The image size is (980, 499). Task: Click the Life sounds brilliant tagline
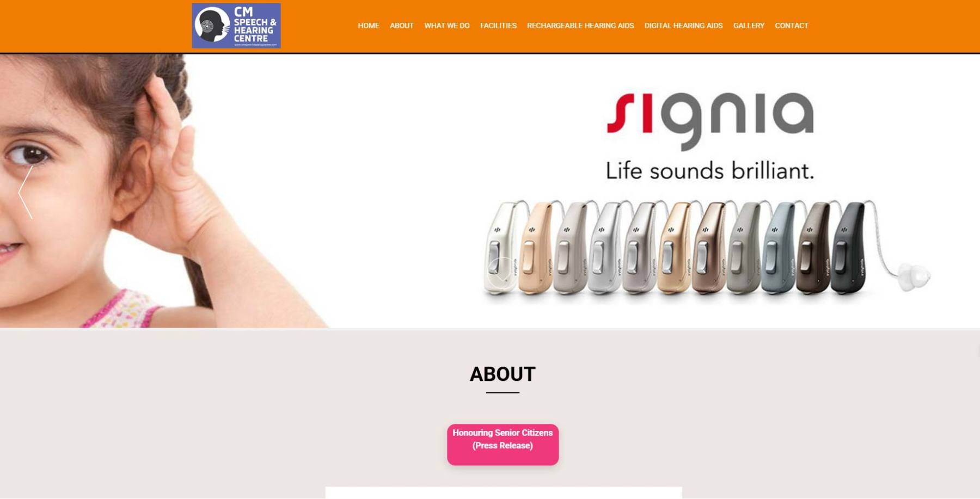(x=710, y=171)
